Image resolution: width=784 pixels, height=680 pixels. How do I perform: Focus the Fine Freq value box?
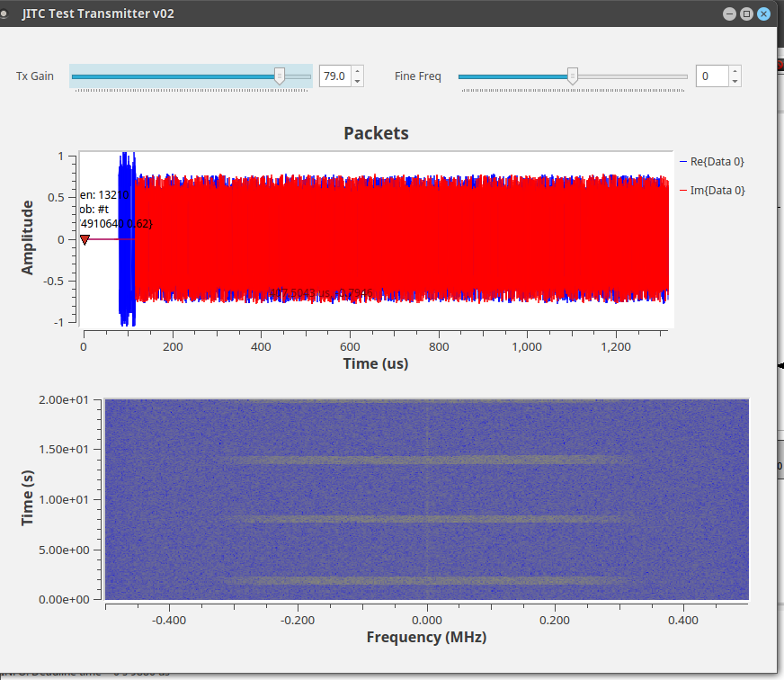point(711,76)
